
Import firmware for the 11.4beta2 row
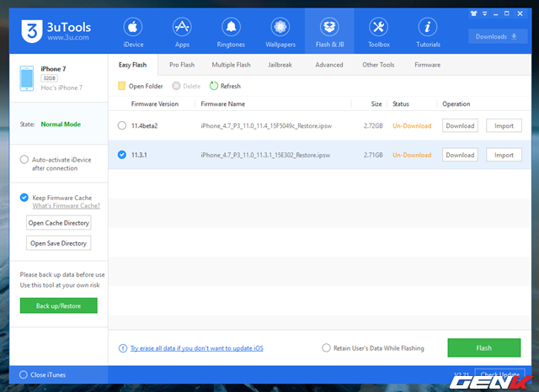504,125
